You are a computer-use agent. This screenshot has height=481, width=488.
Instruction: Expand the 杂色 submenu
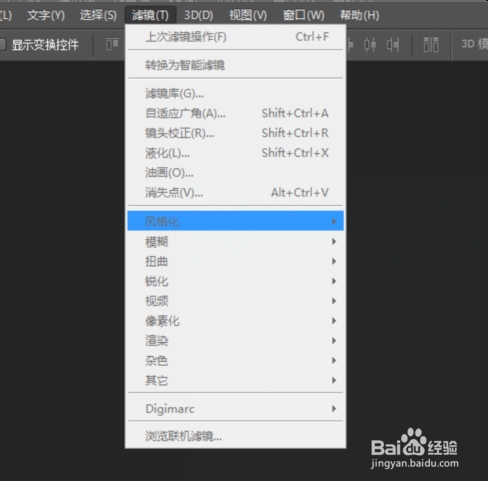(235, 360)
